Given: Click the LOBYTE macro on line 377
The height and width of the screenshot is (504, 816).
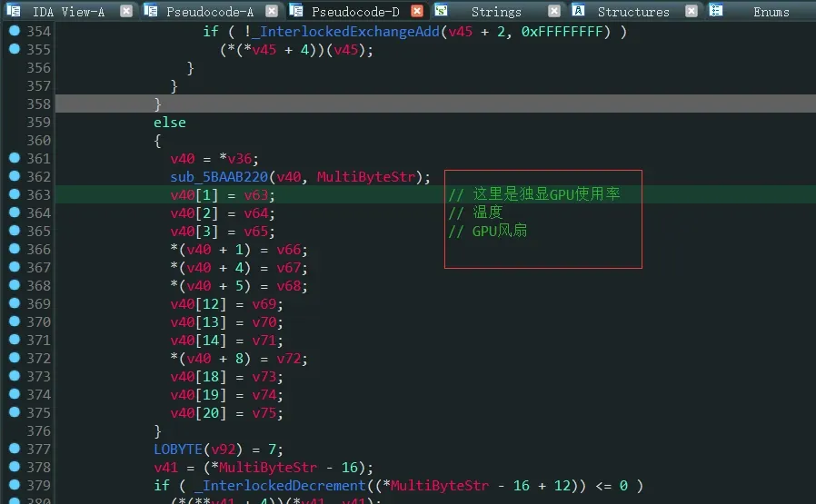Looking at the screenshot, I should coord(178,450).
